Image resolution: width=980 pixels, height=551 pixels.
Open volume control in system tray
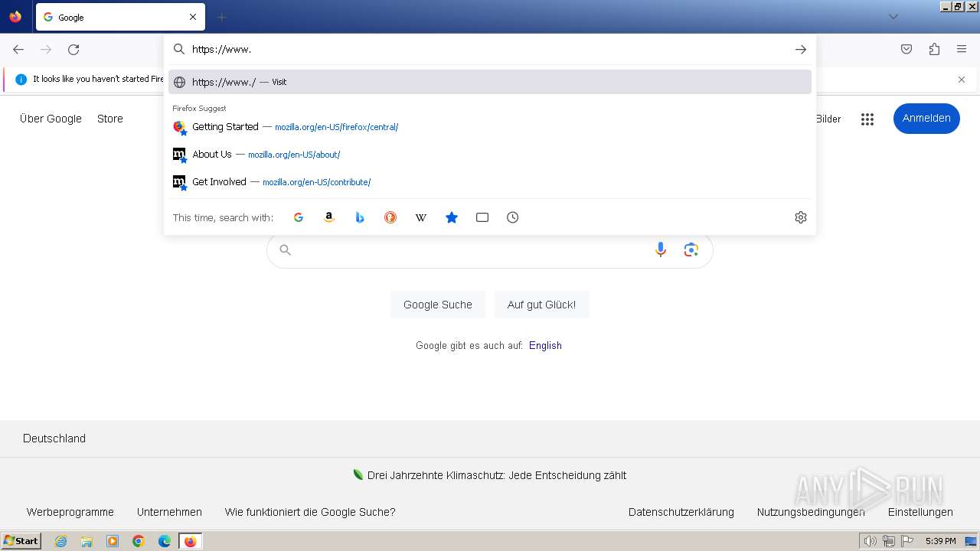tap(870, 541)
